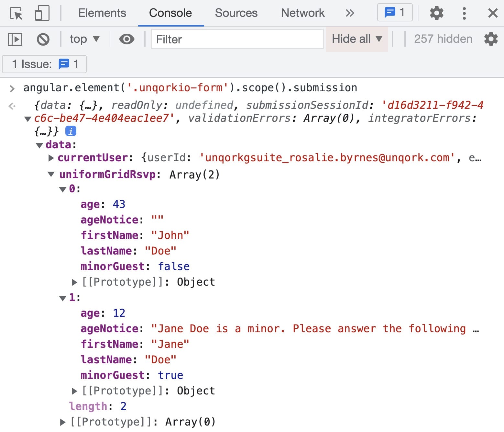Screen dimensions: 504x432
Task: Toggle the live expression eye icon
Action: point(126,39)
